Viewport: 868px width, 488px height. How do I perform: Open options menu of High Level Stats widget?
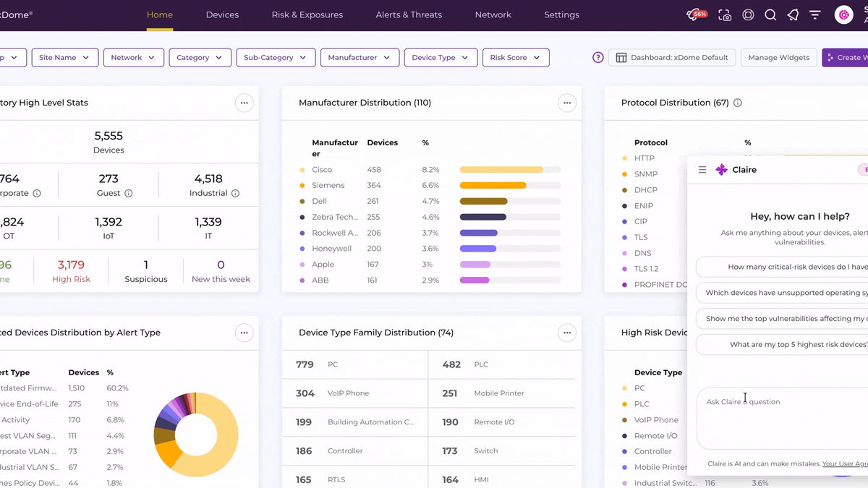coord(244,103)
